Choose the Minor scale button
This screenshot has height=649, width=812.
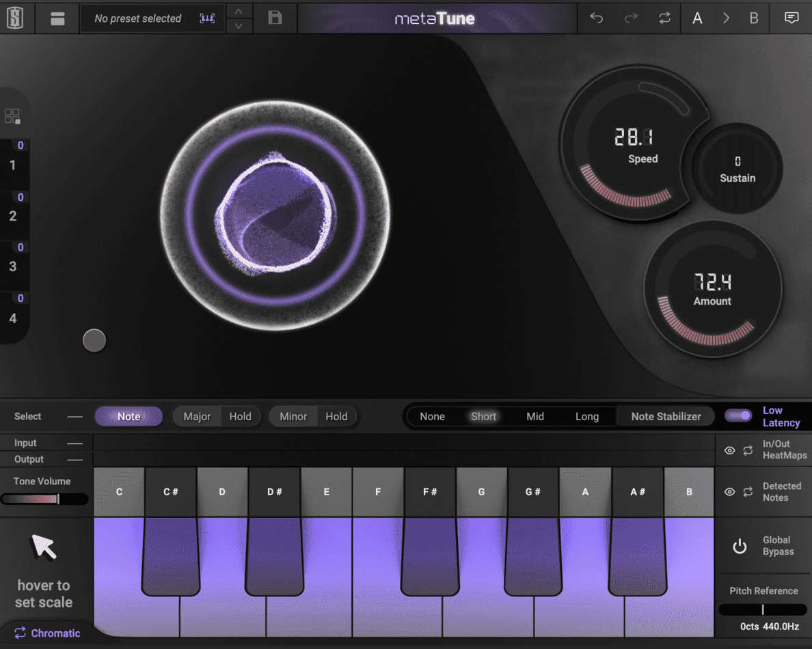(293, 416)
